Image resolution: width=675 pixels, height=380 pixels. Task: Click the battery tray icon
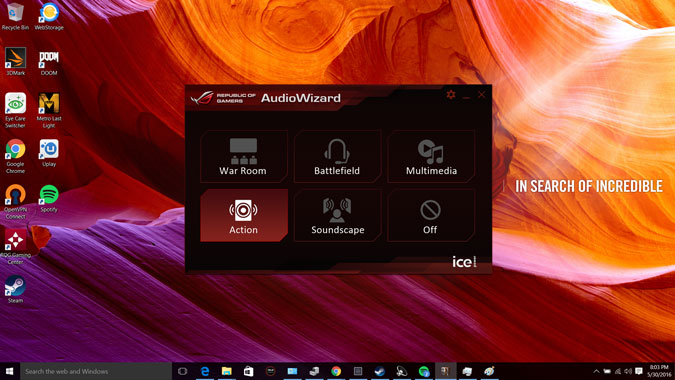point(607,371)
